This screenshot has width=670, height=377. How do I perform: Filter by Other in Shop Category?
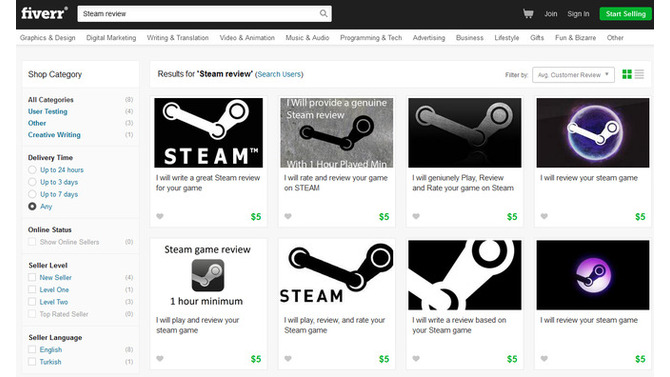point(37,123)
